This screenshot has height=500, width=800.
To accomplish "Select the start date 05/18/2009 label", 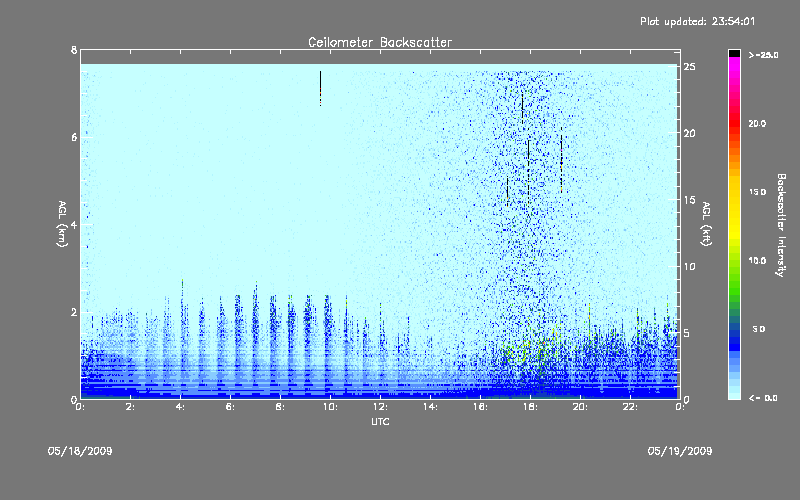I will 80,451.
